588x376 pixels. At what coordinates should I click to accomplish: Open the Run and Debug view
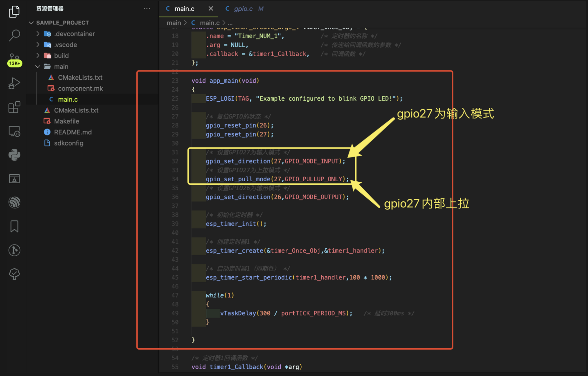coord(14,83)
